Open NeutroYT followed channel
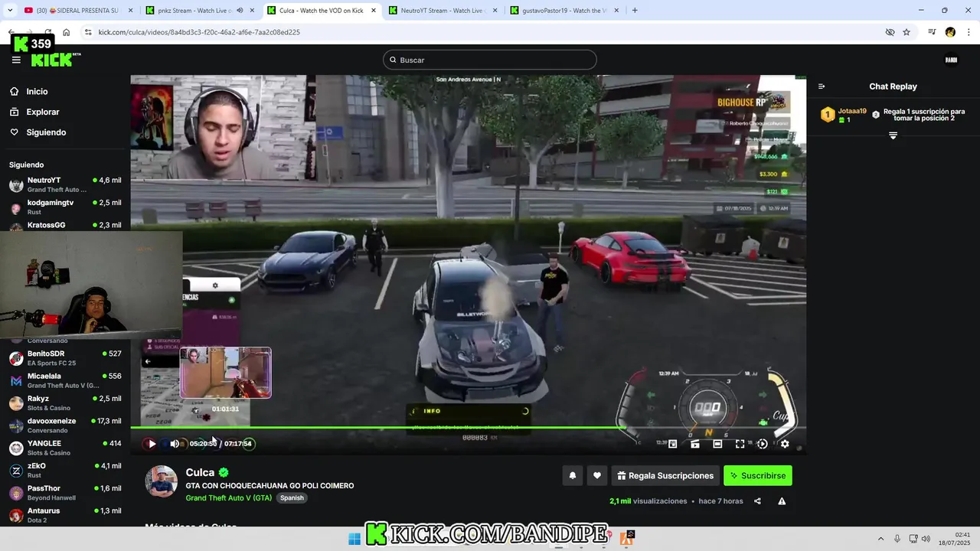The height and width of the screenshot is (551, 980). tap(65, 184)
